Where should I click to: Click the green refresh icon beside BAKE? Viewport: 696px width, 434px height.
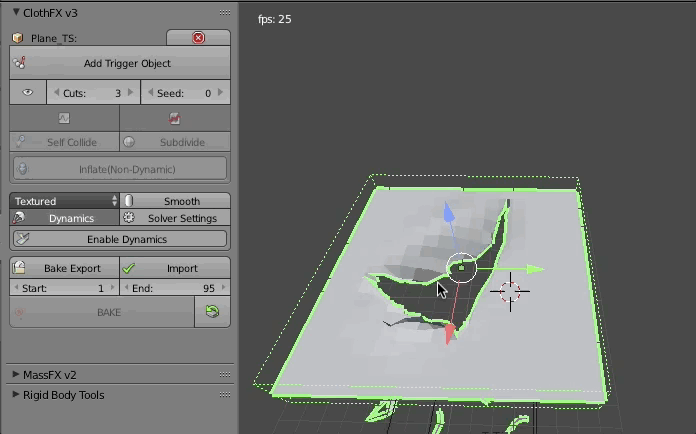[212, 312]
